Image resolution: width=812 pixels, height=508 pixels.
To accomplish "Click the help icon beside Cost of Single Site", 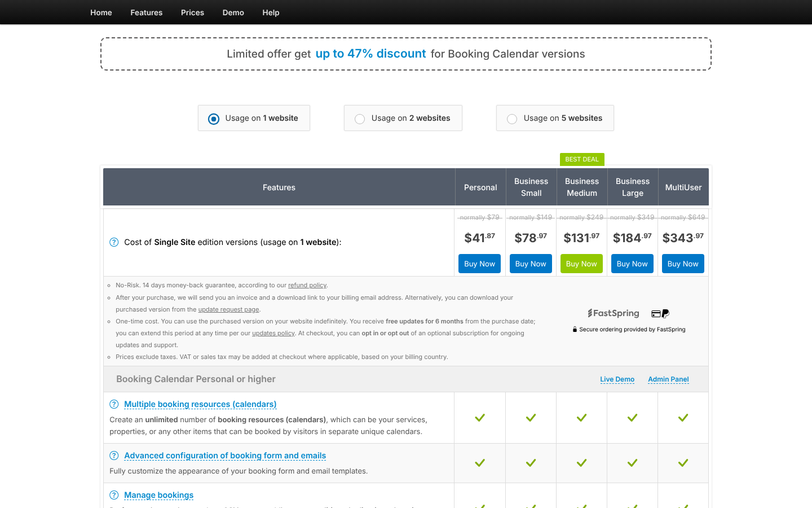I will (x=114, y=242).
